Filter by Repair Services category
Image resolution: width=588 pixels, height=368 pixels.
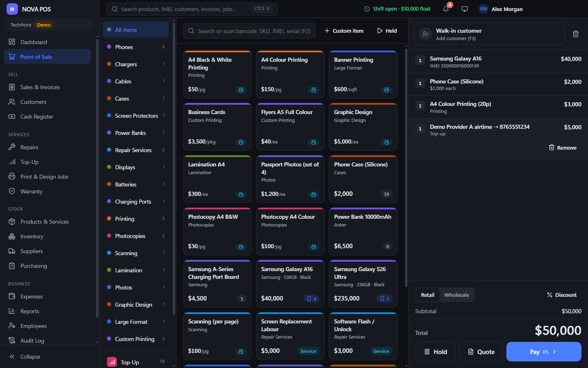click(136, 150)
